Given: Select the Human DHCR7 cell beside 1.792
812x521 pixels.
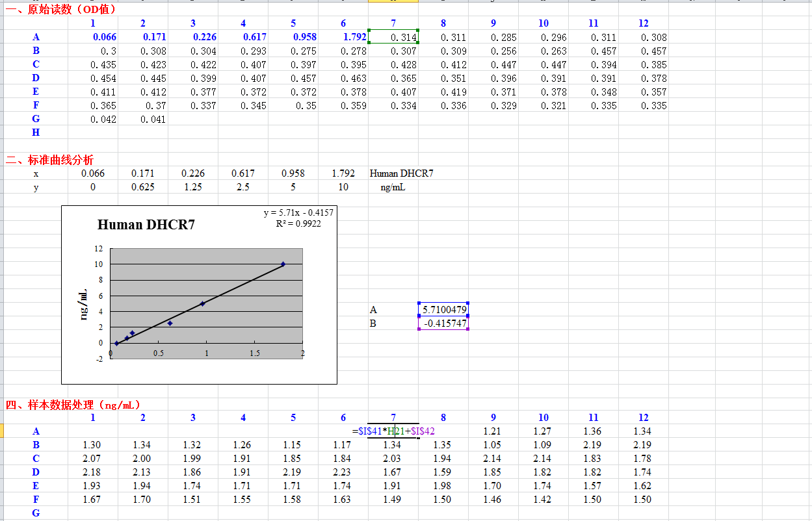Looking at the screenshot, I should [401, 173].
